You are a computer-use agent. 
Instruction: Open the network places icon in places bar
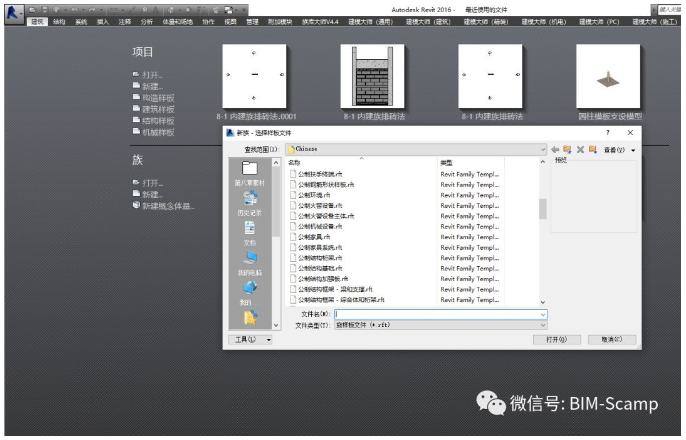tap(250, 293)
